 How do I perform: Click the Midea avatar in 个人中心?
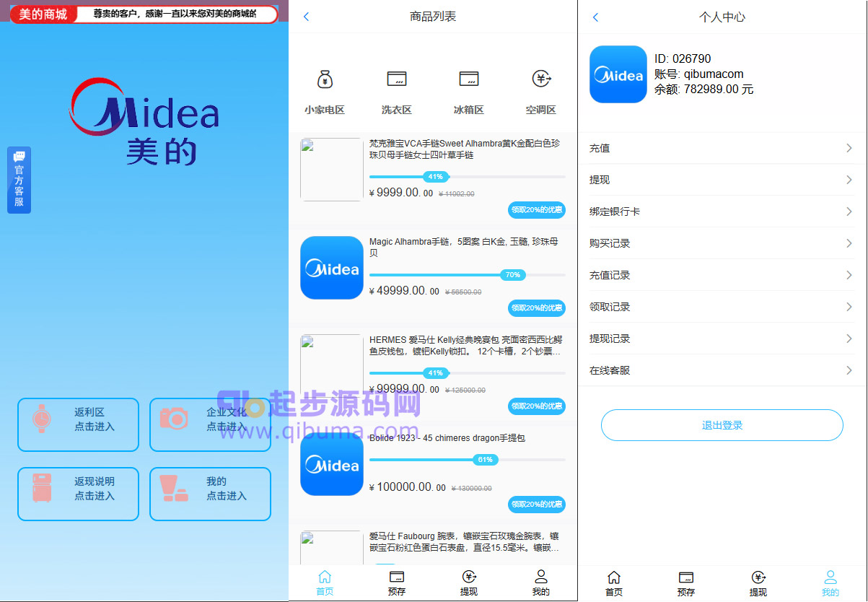(618, 74)
